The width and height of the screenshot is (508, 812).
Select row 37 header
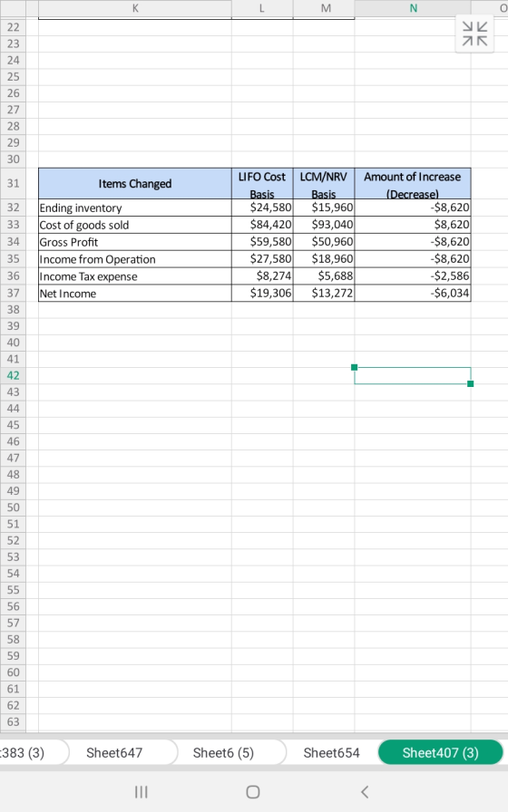(x=13, y=293)
